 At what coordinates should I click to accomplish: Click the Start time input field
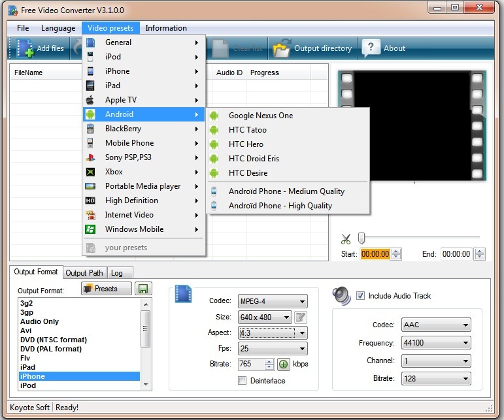375,254
